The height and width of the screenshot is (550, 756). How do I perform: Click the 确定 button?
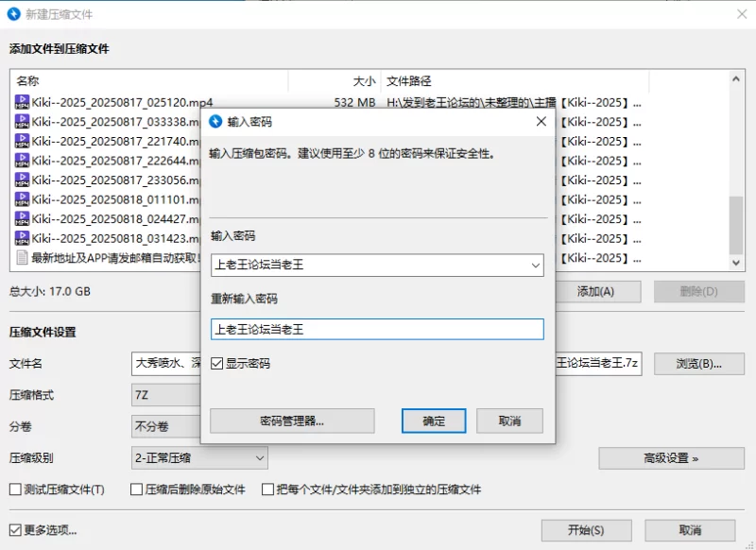coord(434,421)
